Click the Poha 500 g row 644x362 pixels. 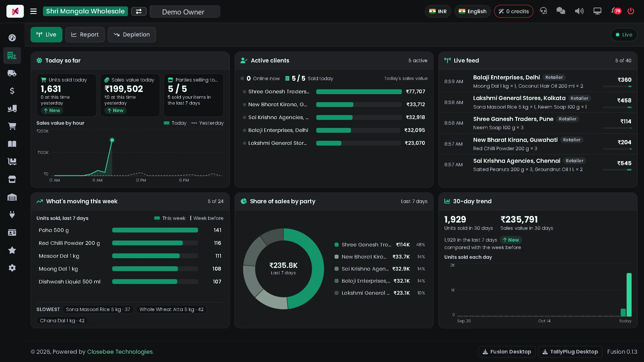(130, 230)
